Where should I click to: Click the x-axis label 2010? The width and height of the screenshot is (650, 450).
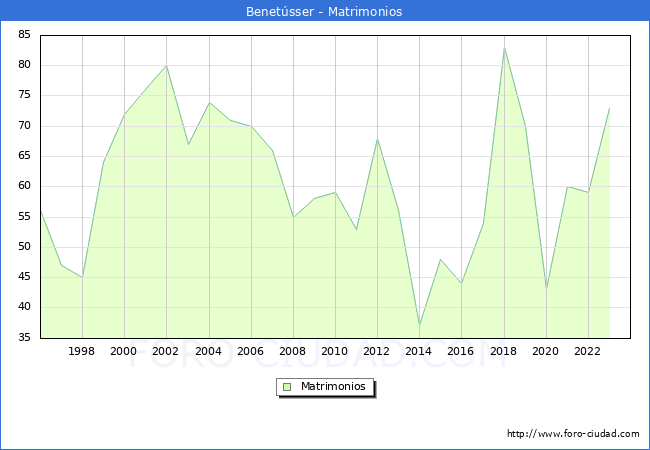tap(335, 351)
